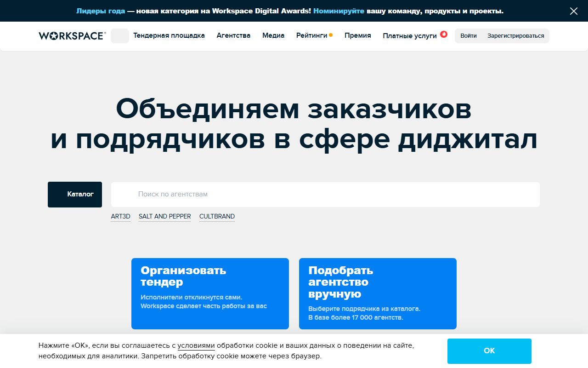Open Премия menu item

tap(358, 35)
